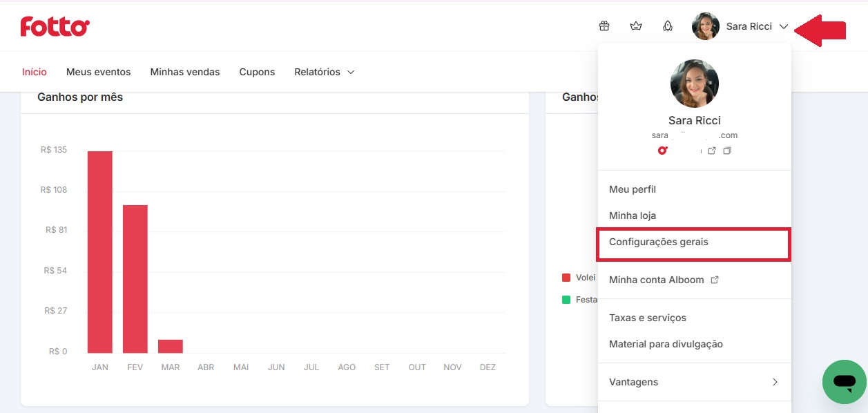
Task: Open the Meus eventos tab
Action: tap(98, 72)
